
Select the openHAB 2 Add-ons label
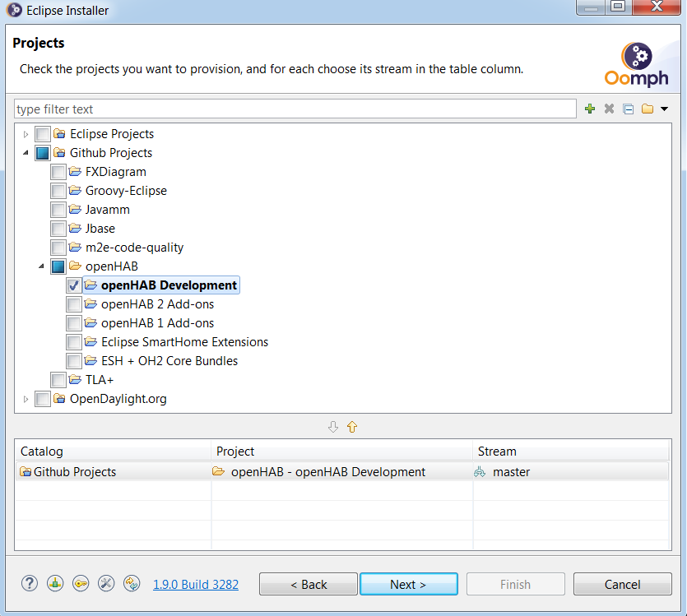pyautogui.click(x=157, y=303)
